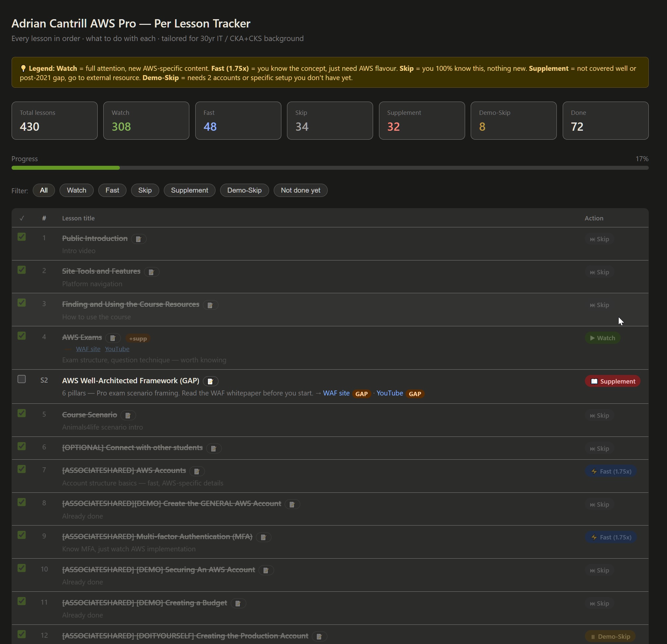Click the Fast (1.75x) badge for AWS Accounts
Viewport: 667px width, 644px height.
pos(611,471)
